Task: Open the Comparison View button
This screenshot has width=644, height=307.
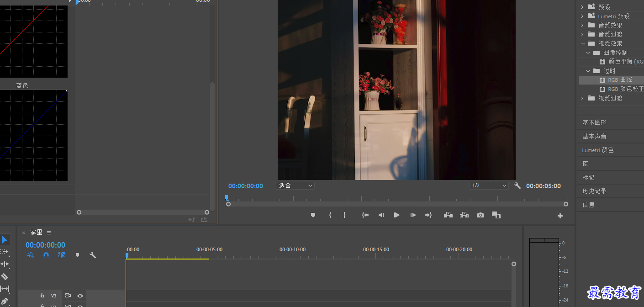Action: point(496,215)
